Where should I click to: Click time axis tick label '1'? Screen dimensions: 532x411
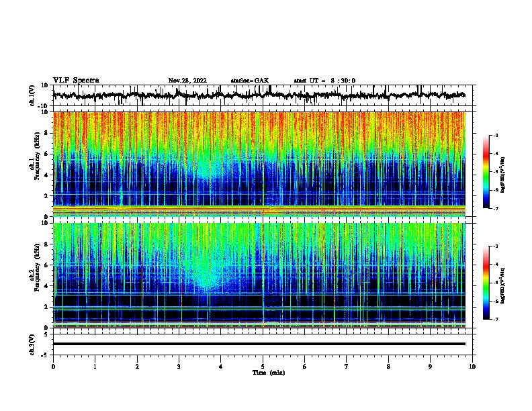(x=95, y=366)
